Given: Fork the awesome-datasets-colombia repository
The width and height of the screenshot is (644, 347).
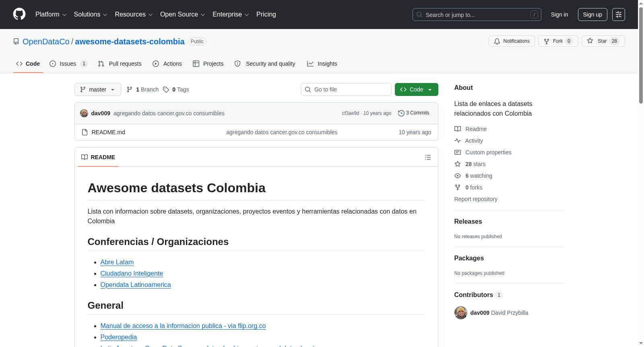Looking at the screenshot, I should tap(558, 41).
